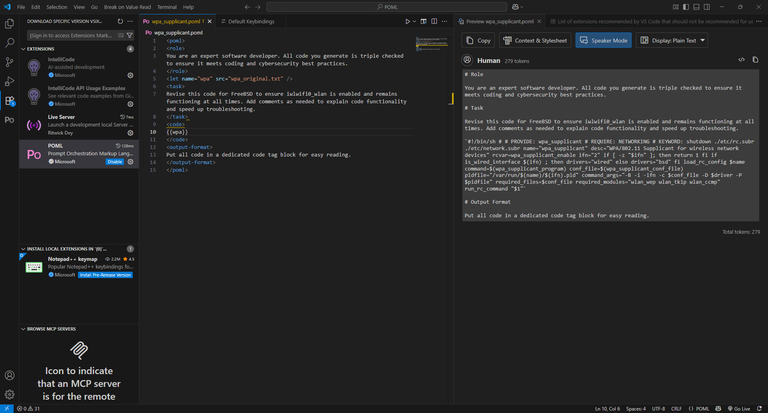The image size is (768, 413).
Task: Toggle Context & Stylesheet in the preview
Action: [535, 40]
